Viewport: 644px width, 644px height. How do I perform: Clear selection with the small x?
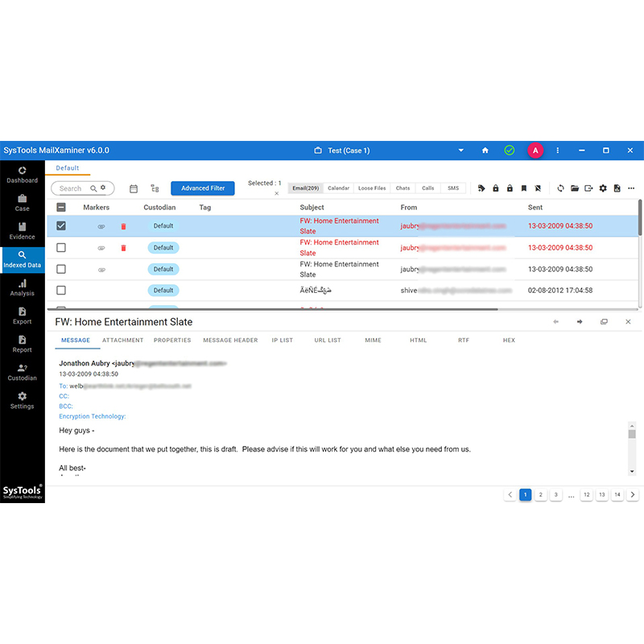(x=276, y=193)
